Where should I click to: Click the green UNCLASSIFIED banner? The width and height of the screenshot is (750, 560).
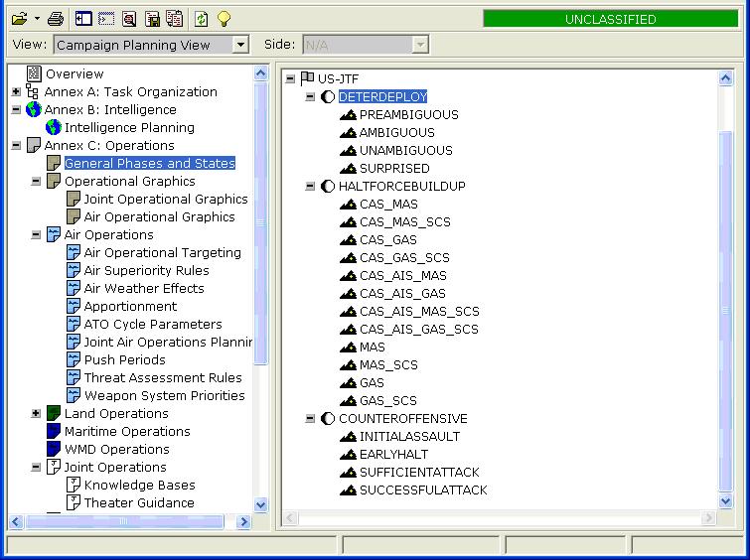tap(610, 19)
